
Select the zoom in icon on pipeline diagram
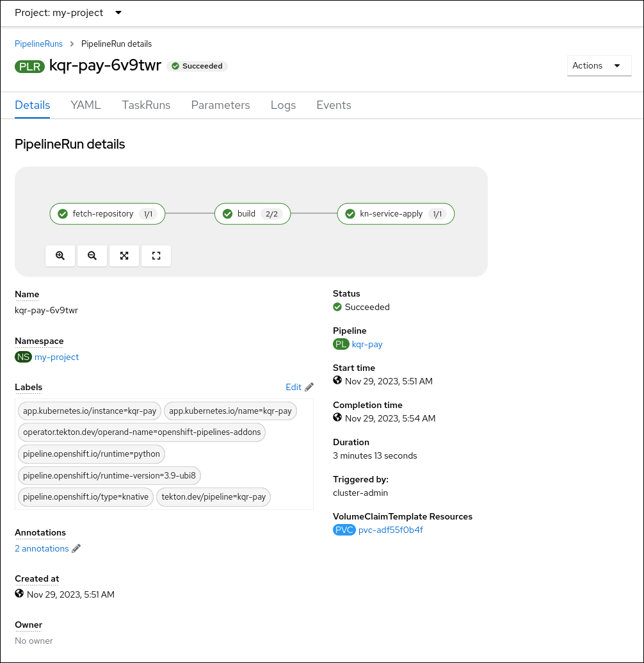pos(60,256)
